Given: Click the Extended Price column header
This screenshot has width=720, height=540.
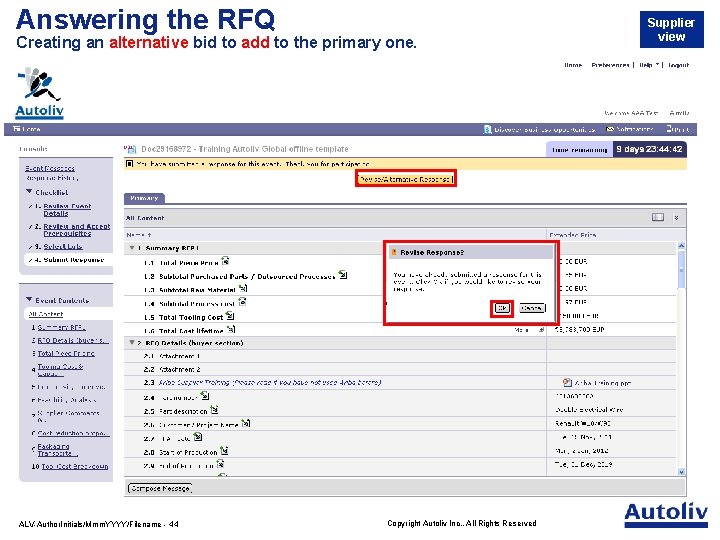Looking at the screenshot, I should point(573,235).
